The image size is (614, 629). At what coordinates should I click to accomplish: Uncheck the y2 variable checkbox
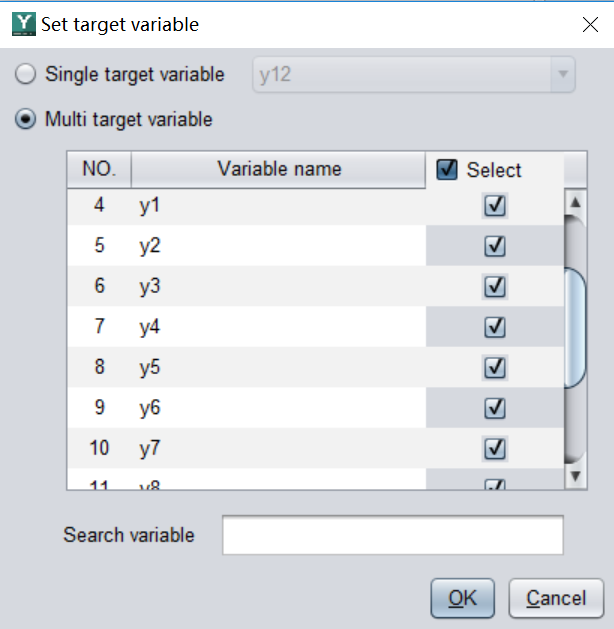click(x=494, y=246)
